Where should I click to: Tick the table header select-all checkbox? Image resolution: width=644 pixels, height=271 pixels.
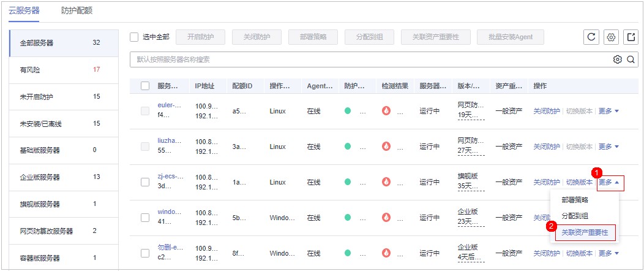[145, 86]
